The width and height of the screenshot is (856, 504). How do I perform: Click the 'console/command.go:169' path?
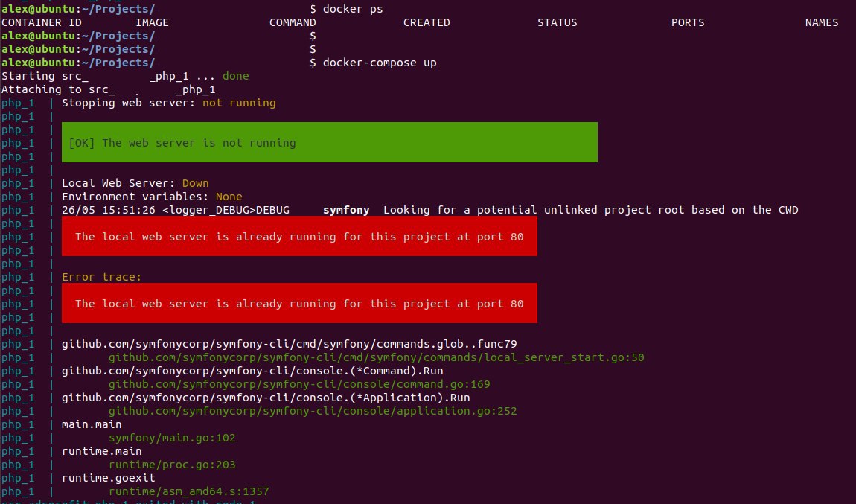299,384
